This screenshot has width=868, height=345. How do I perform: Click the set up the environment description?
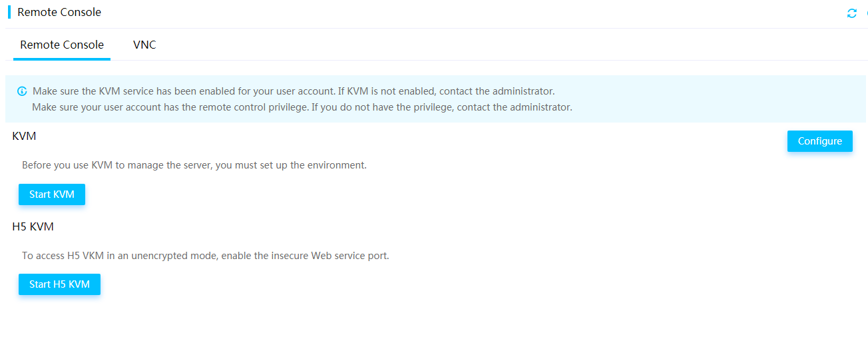click(194, 165)
